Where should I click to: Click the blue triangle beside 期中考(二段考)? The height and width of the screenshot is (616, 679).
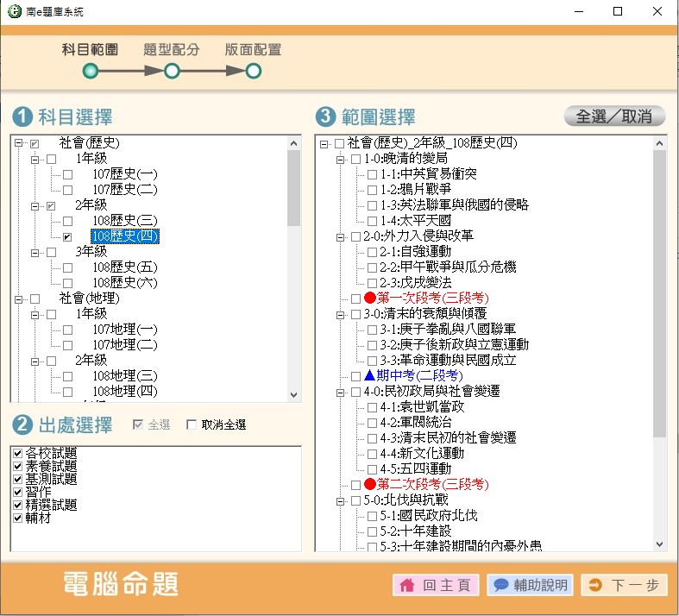point(370,375)
